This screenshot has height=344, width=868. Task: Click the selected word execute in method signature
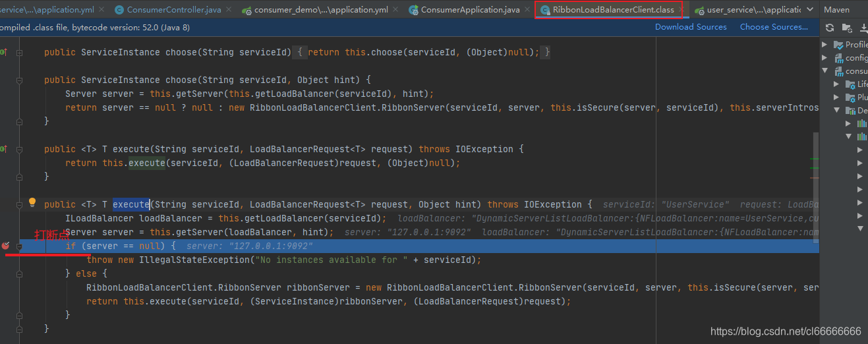131,204
